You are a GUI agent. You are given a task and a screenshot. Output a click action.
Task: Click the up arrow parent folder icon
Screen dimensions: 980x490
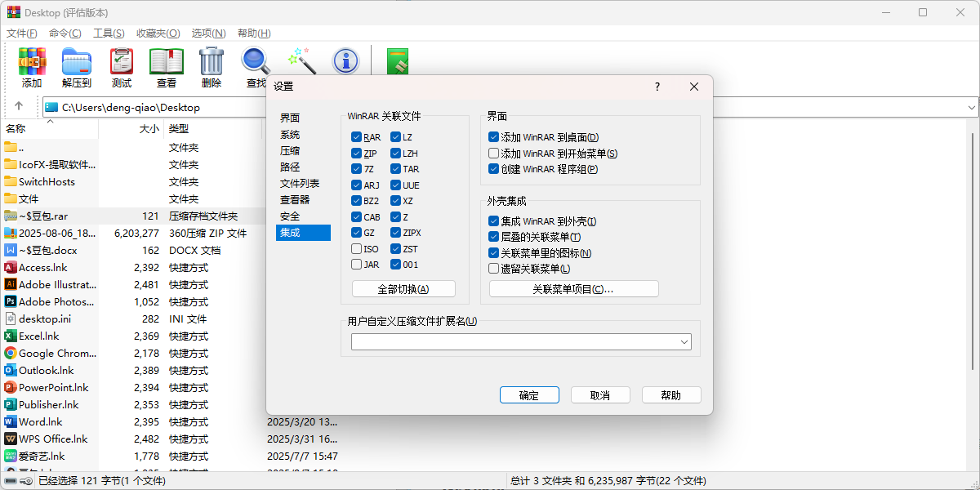(18, 106)
